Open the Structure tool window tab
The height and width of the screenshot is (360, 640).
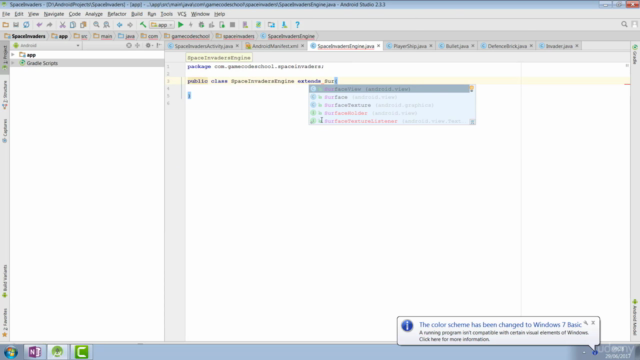click(x=5, y=95)
